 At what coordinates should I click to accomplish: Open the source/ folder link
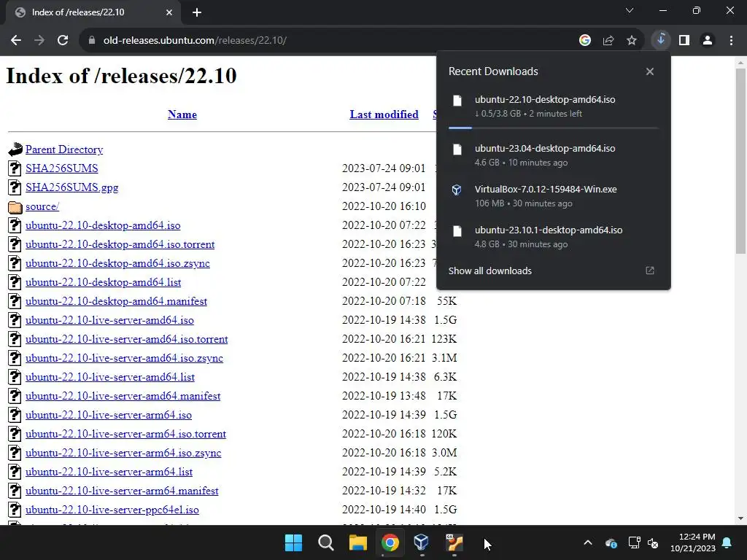coord(42,206)
